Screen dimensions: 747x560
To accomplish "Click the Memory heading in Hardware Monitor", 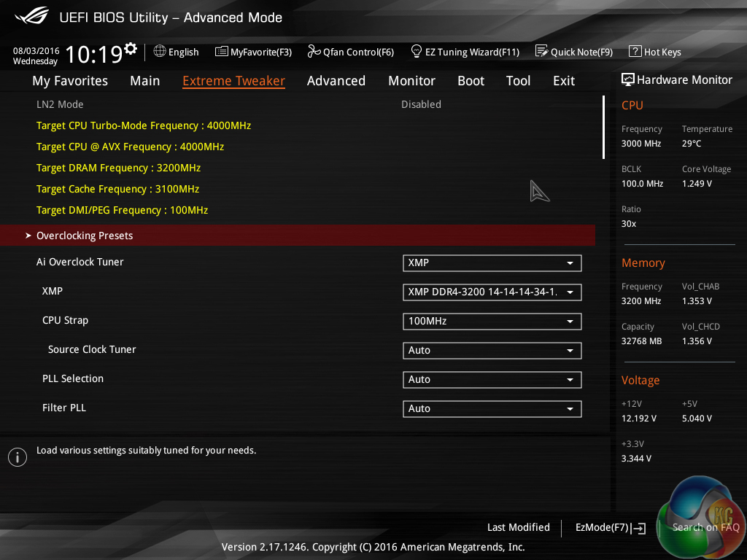I will click(x=643, y=262).
